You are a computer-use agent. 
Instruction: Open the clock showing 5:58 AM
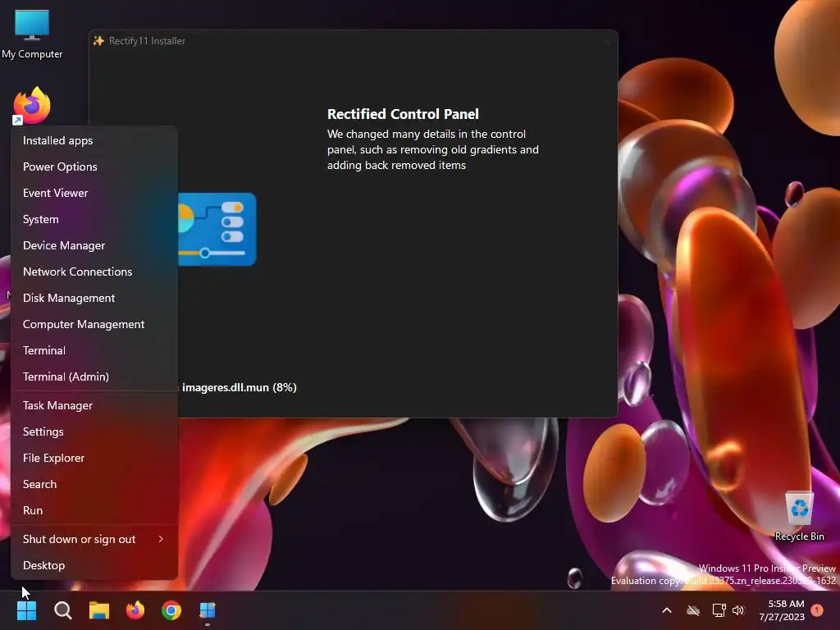[782, 610]
